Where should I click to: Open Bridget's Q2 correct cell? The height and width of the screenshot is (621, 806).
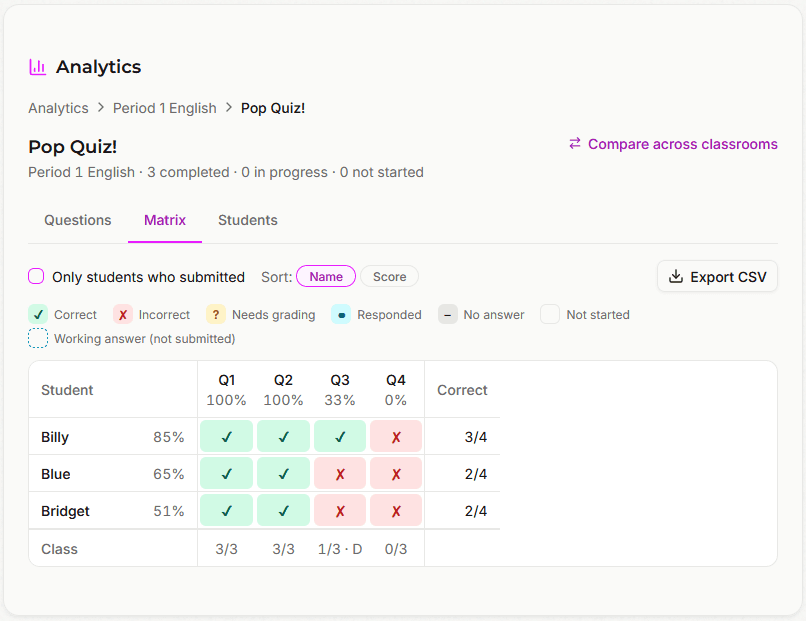pos(283,510)
